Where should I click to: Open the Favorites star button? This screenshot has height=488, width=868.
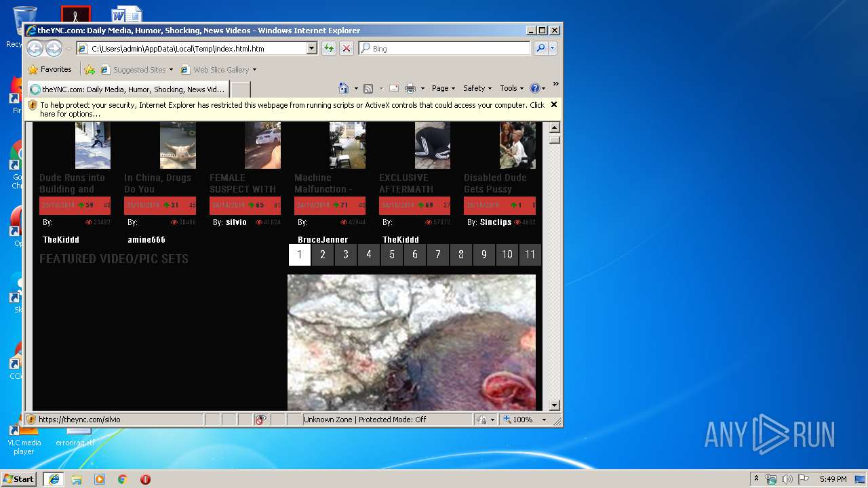pyautogui.click(x=50, y=69)
